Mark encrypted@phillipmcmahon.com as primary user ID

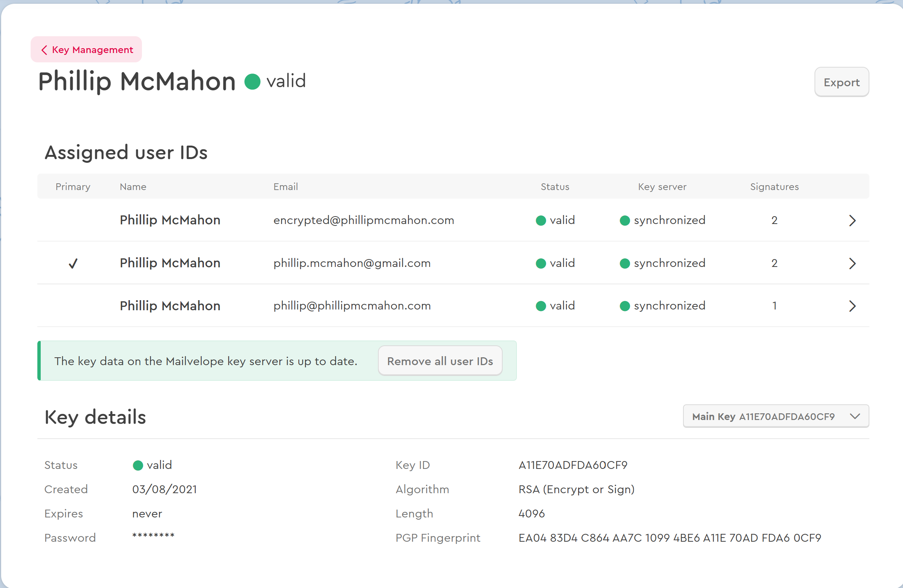click(73, 220)
